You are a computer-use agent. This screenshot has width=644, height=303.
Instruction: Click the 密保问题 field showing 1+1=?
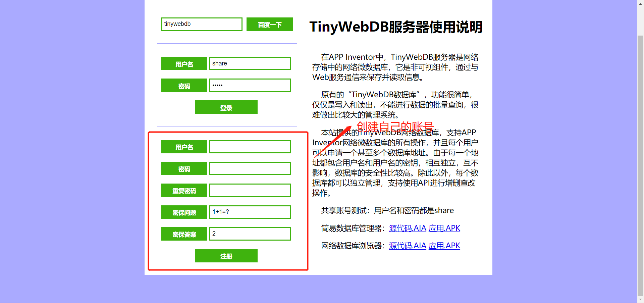tap(250, 212)
